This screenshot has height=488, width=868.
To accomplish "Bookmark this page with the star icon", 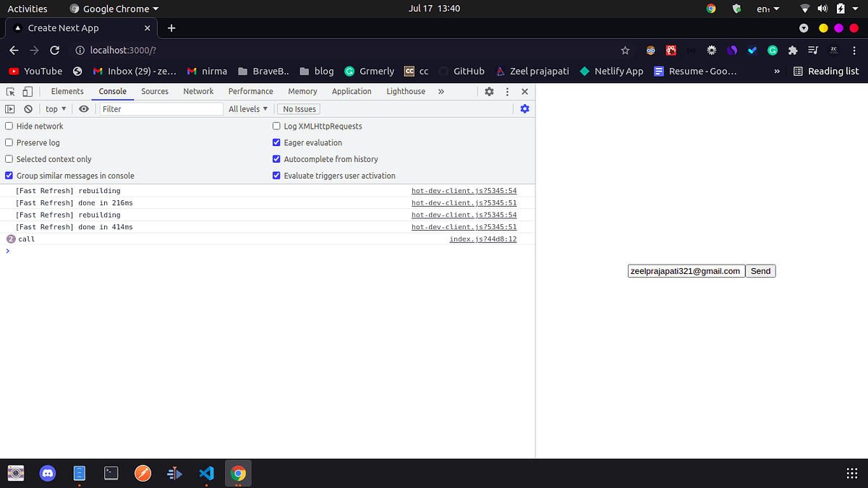I will (626, 51).
